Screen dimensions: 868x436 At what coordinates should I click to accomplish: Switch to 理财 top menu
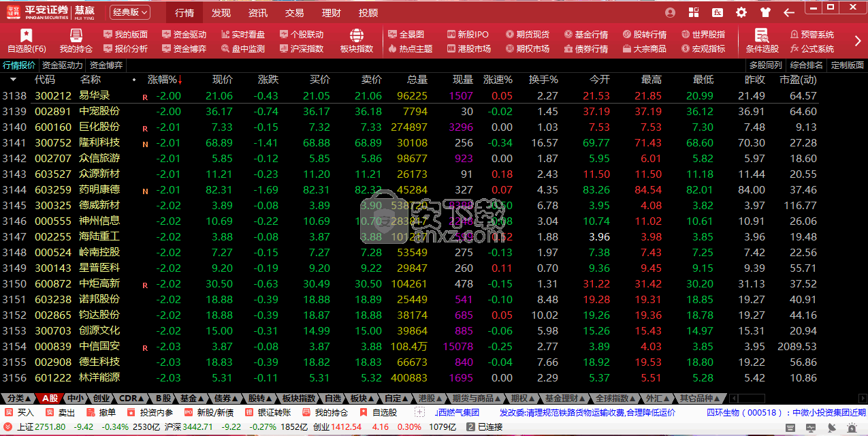[x=332, y=12]
